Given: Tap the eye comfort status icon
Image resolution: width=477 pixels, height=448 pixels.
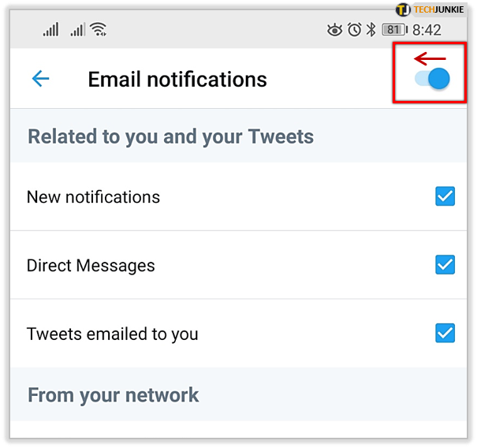Looking at the screenshot, I should [x=334, y=30].
